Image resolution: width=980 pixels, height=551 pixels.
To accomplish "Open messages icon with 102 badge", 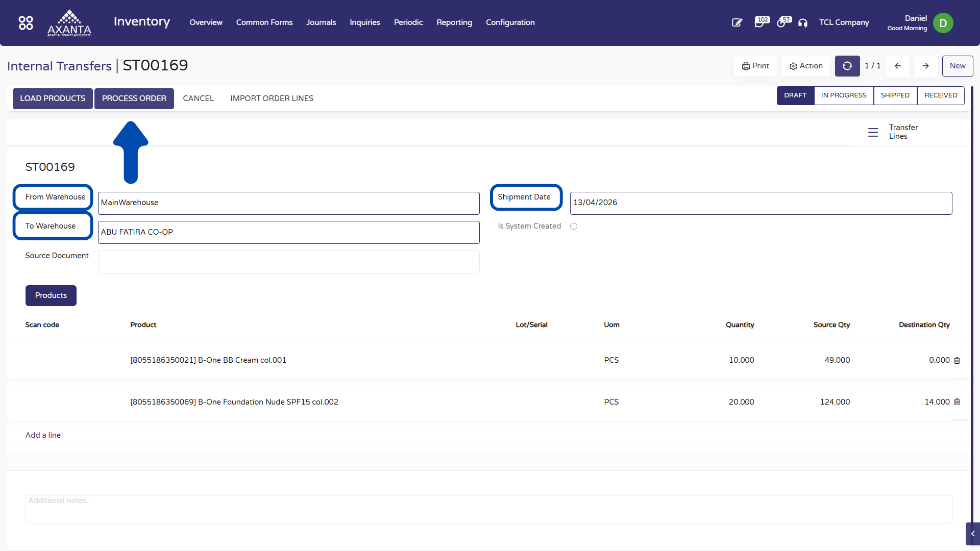I will [761, 22].
